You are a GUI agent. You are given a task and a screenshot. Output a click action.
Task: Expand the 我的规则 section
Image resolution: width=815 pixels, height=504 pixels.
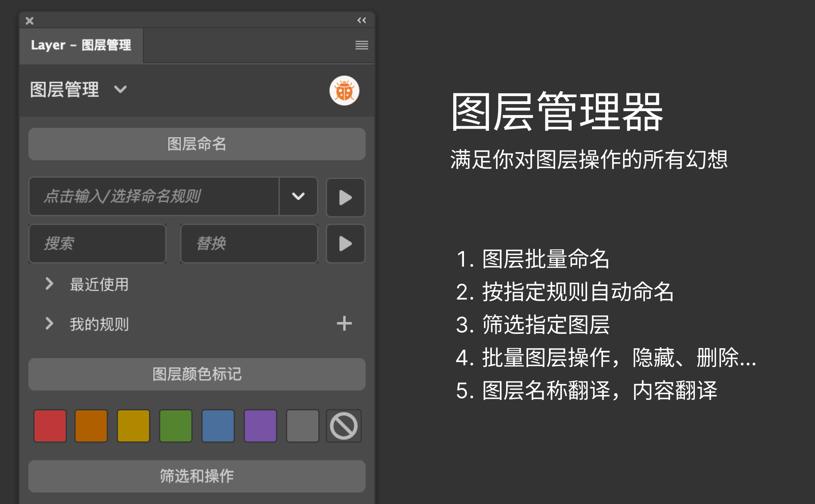50,323
